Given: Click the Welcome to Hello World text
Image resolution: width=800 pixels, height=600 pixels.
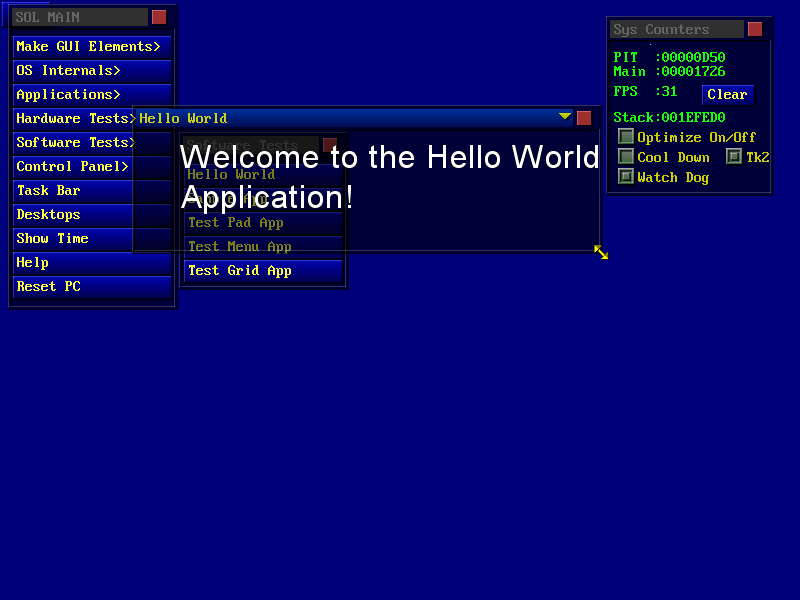Looking at the screenshot, I should click(389, 177).
